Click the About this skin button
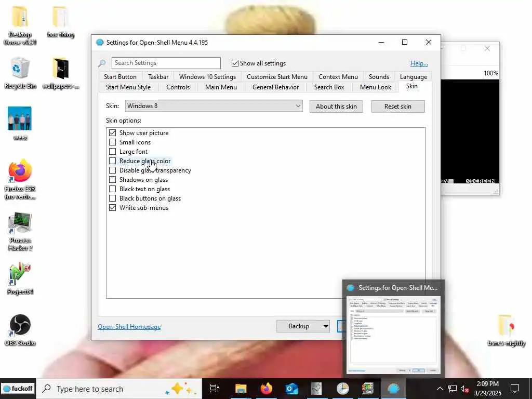 click(x=336, y=107)
